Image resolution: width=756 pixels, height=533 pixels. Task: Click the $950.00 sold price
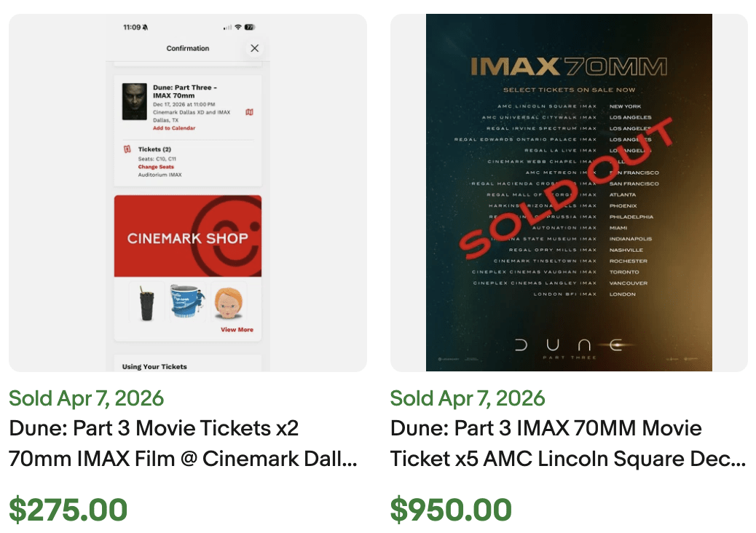(451, 510)
